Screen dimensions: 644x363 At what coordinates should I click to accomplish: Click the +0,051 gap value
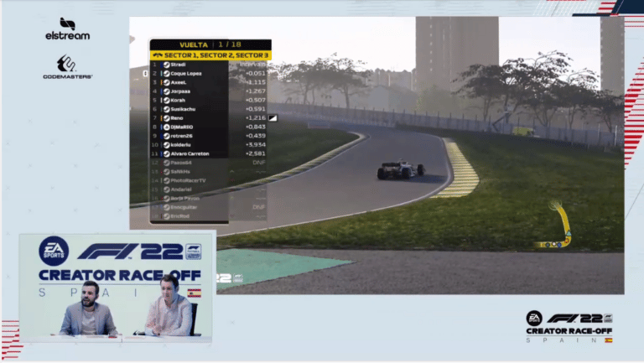pos(256,74)
